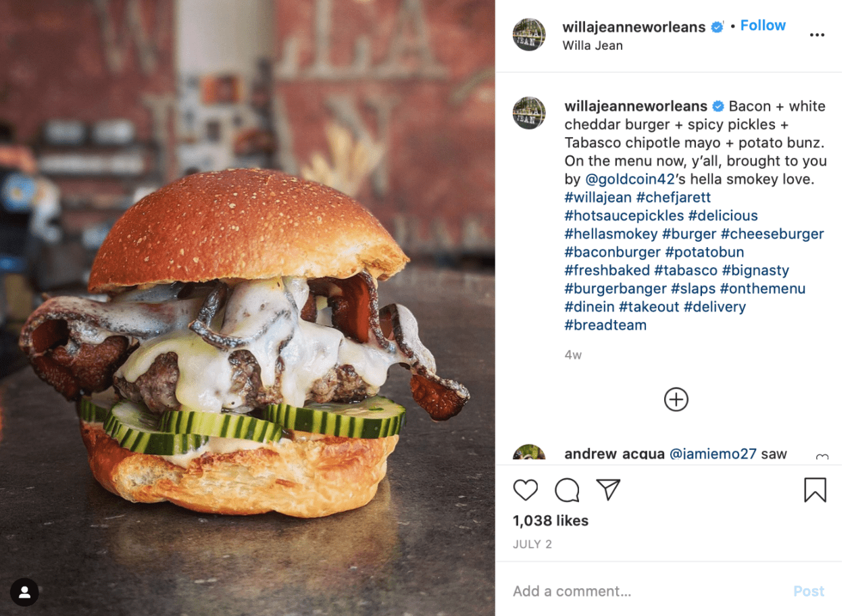Open the header profile avatar
The image size is (854, 616).
click(x=529, y=34)
